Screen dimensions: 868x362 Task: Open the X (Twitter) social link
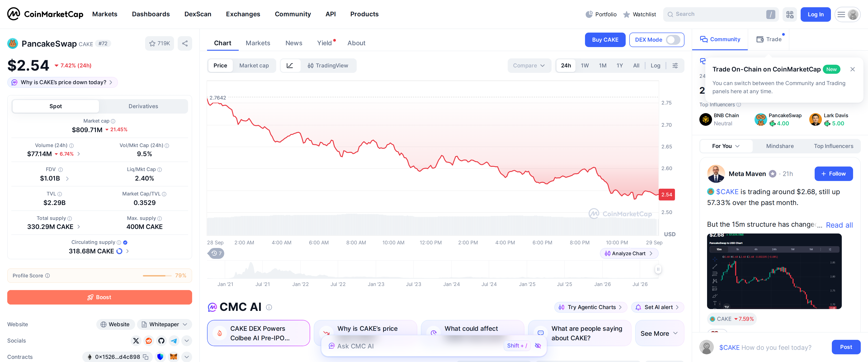click(x=136, y=341)
